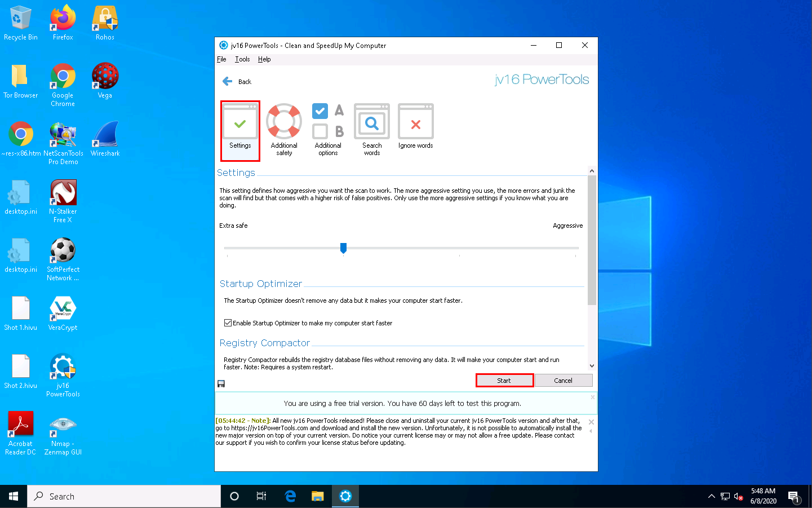Open the File menu

click(221, 59)
